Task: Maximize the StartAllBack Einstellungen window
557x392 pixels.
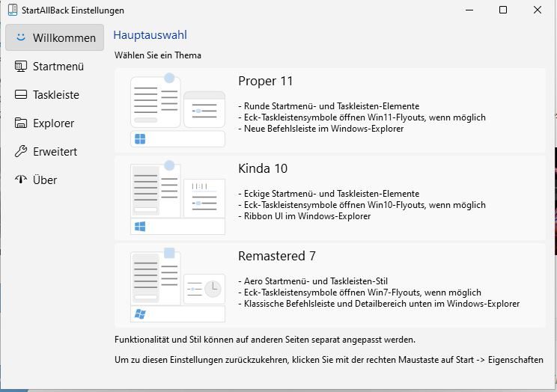Action: [503, 10]
